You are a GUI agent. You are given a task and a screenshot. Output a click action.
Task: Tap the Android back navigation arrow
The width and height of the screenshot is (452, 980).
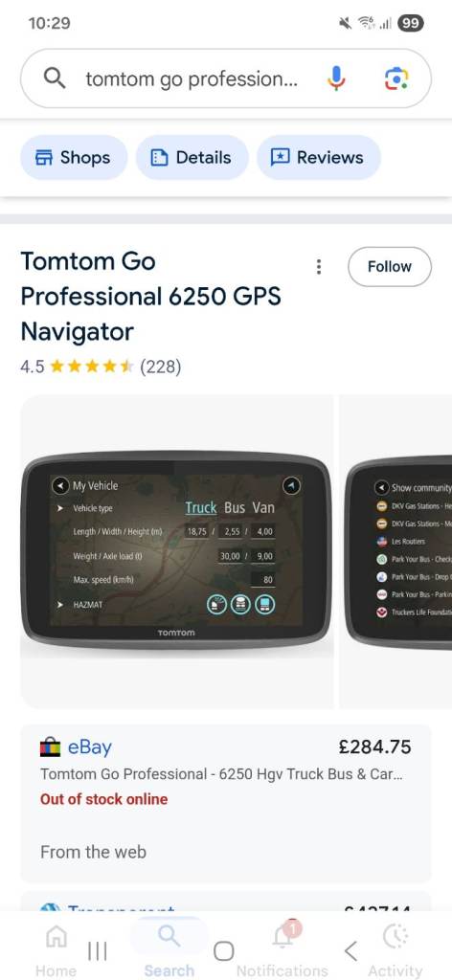350,951
